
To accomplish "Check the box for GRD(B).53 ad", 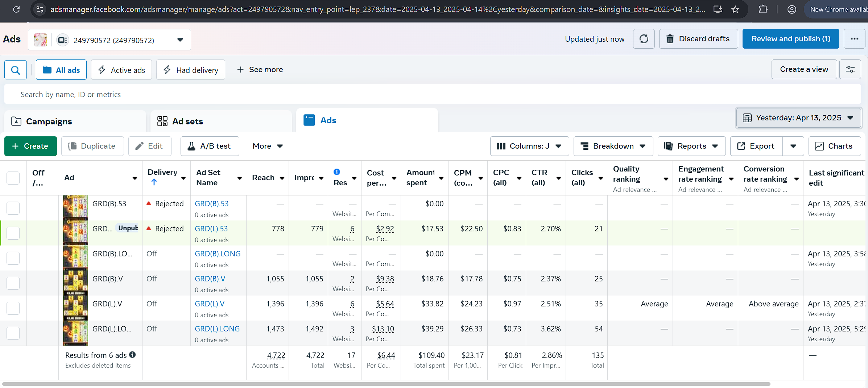I will point(13,208).
